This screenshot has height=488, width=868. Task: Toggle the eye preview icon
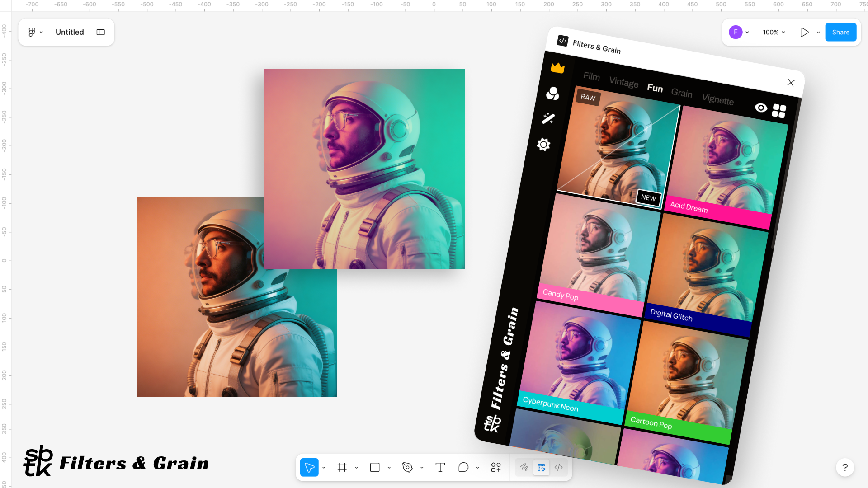point(761,108)
